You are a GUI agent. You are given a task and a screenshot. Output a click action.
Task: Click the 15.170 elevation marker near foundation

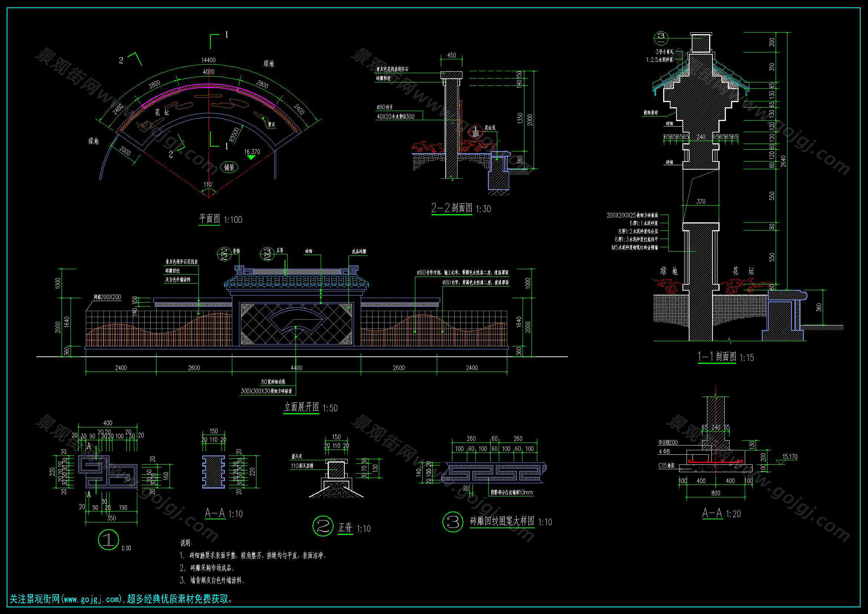[x=789, y=457]
